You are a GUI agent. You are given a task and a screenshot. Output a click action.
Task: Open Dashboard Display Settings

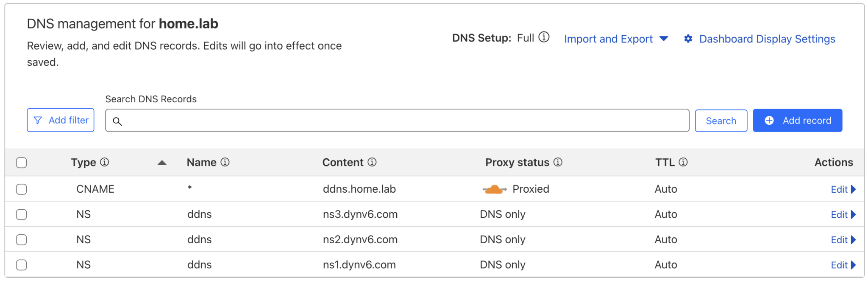pos(767,39)
